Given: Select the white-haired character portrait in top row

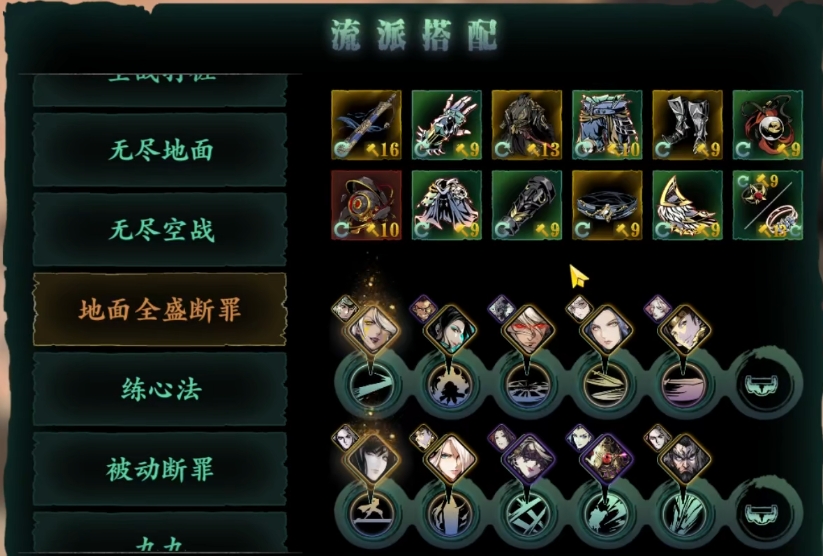Looking at the screenshot, I should [372, 331].
